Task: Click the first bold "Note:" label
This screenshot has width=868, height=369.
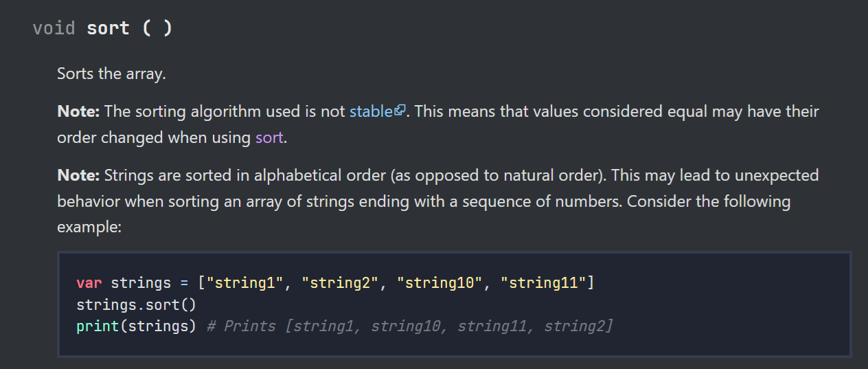Action: (78, 111)
